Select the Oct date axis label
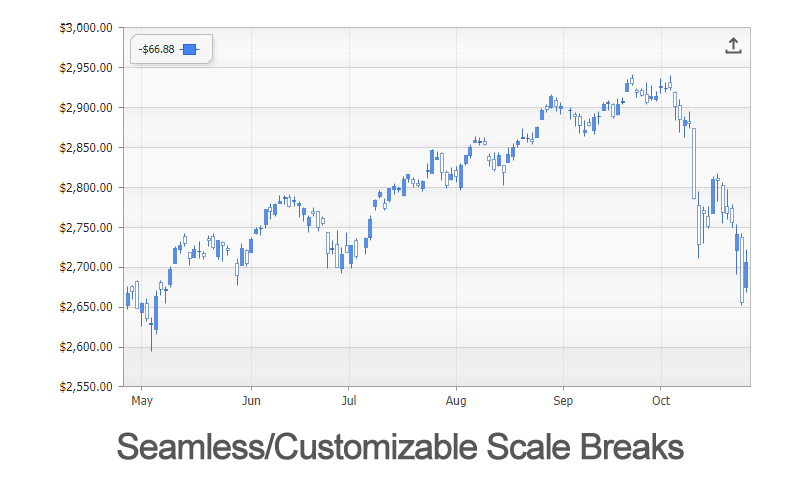This screenshot has height=494, width=800. click(x=660, y=400)
